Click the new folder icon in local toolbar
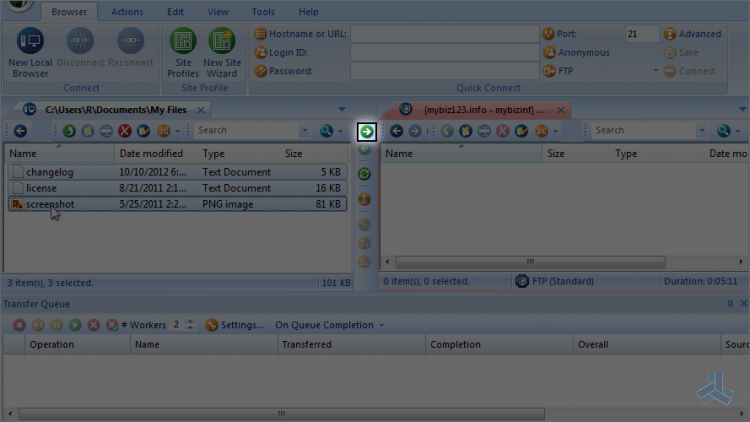This screenshot has height=422, width=750. (x=88, y=131)
